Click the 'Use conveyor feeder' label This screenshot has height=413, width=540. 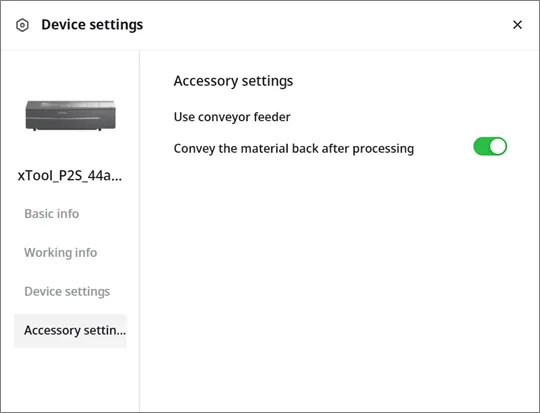232,117
